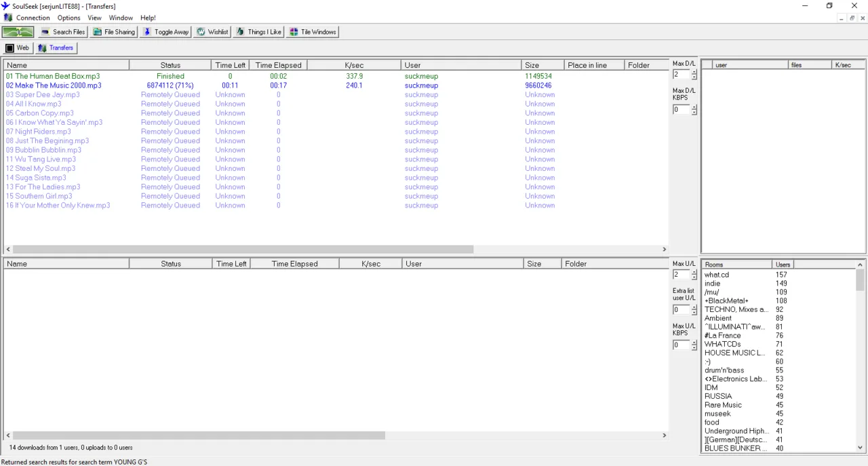Image resolution: width=868 pixels, height=466 pixels.
Task: Select the 14 Suga Sista.mp3 row
Action: 36,178
